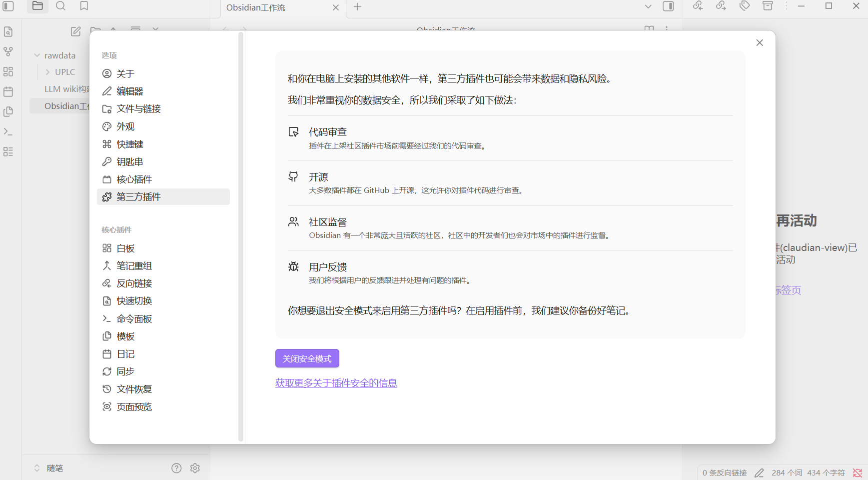Screen dimensions: 868x480
Task: Open 钥匙串 settings section
Action: pos(163,162)
